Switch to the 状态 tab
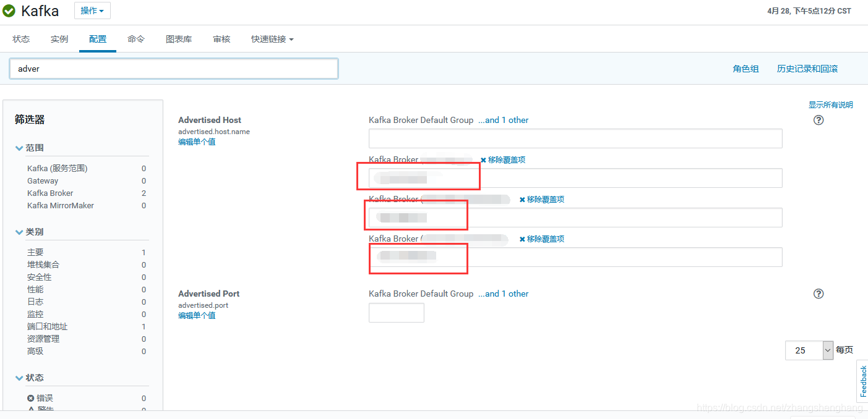 click(x=21, y=39)
